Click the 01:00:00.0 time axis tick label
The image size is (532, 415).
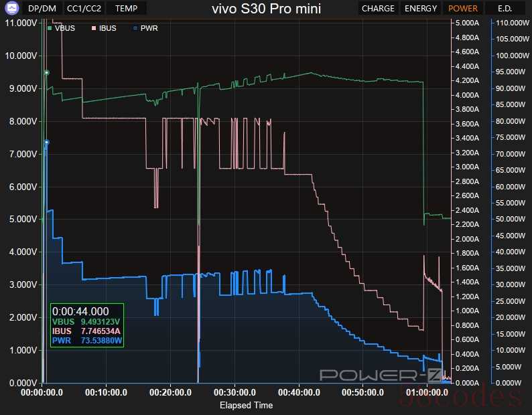click(427, 392)
